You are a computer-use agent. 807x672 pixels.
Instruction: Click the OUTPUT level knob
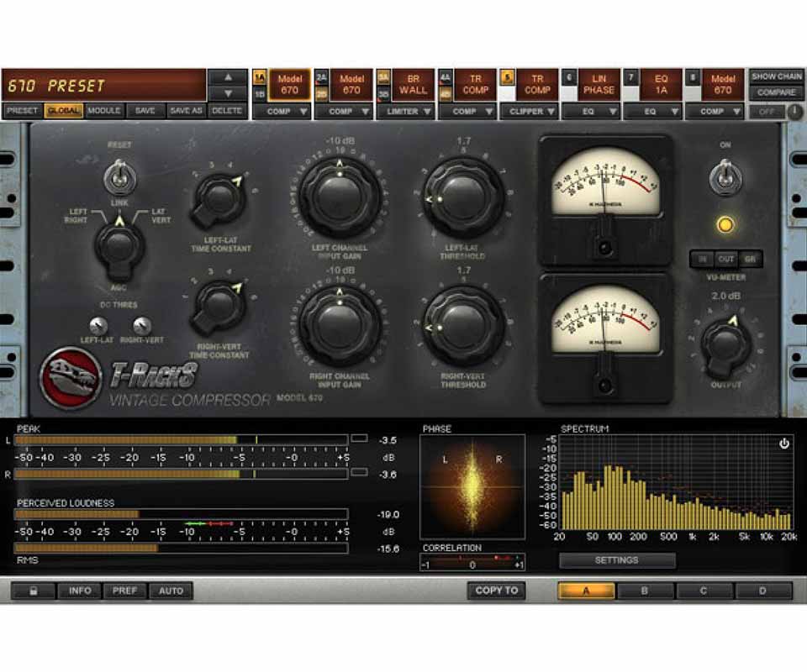point(725,344)
